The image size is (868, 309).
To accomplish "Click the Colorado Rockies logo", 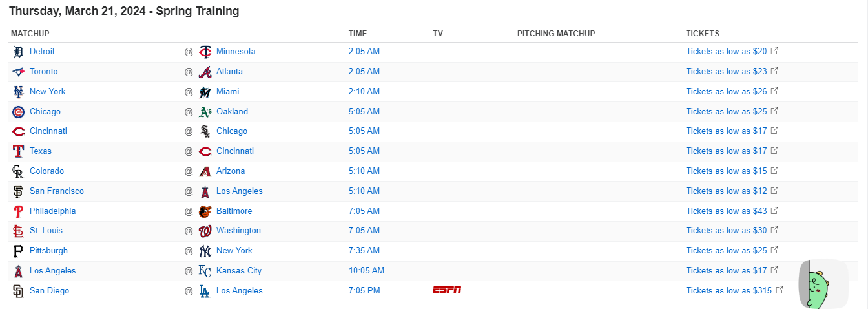I will (18, 171).
